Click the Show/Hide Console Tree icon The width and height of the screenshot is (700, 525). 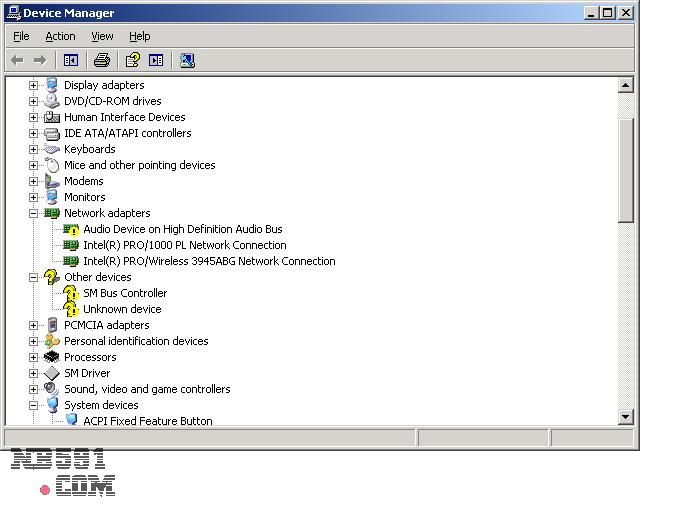coord(71,60)
